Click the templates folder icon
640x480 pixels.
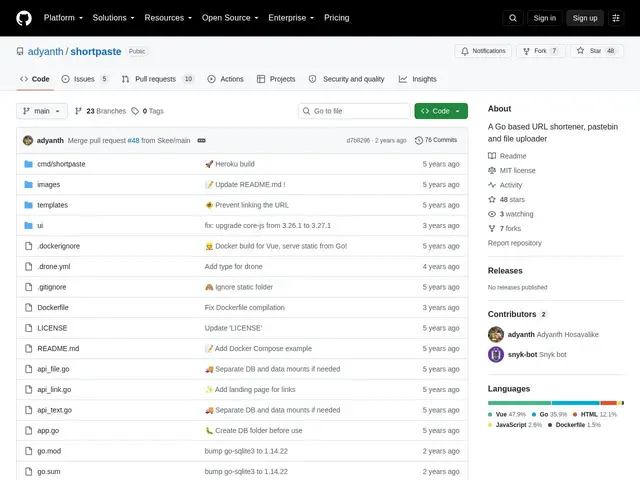(28, 205)
